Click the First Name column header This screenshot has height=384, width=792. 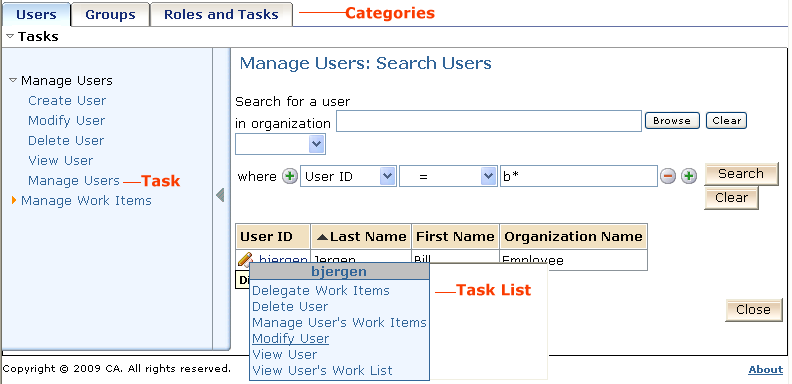455,236
